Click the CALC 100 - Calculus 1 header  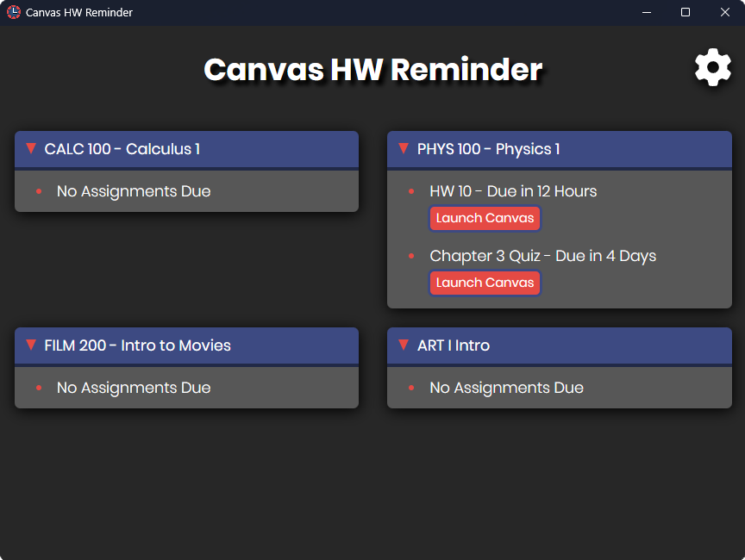coord(122,149)
